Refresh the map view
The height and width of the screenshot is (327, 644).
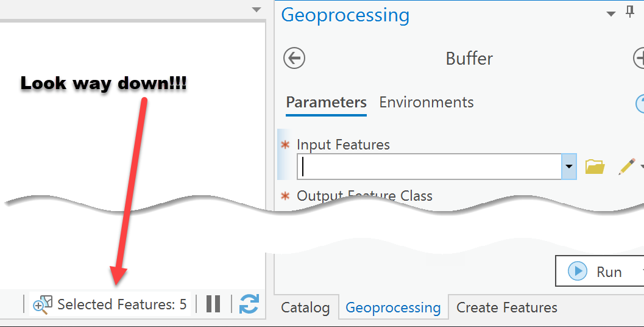point(249,304)
